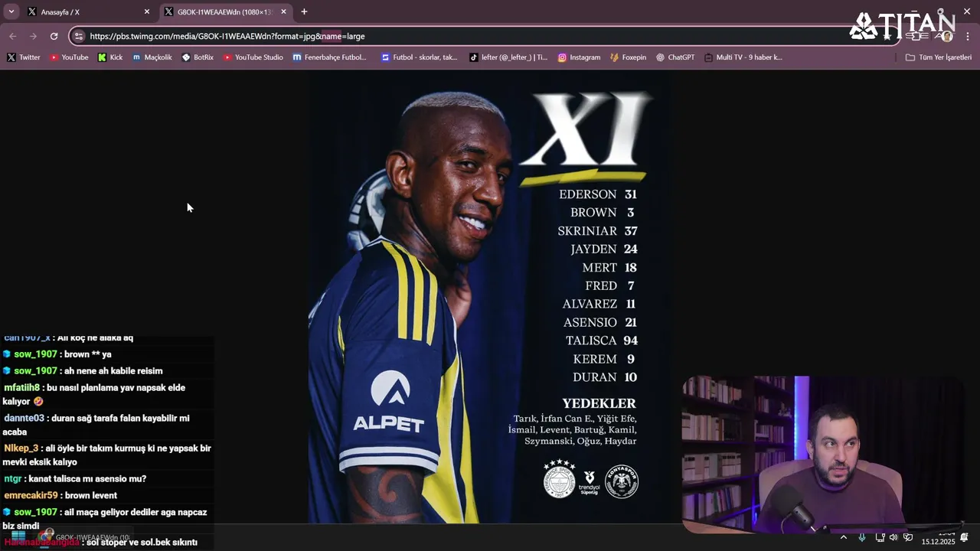Click the browser back arrow
The width and height of the screenshot is (980, 551).
(13, 36)
